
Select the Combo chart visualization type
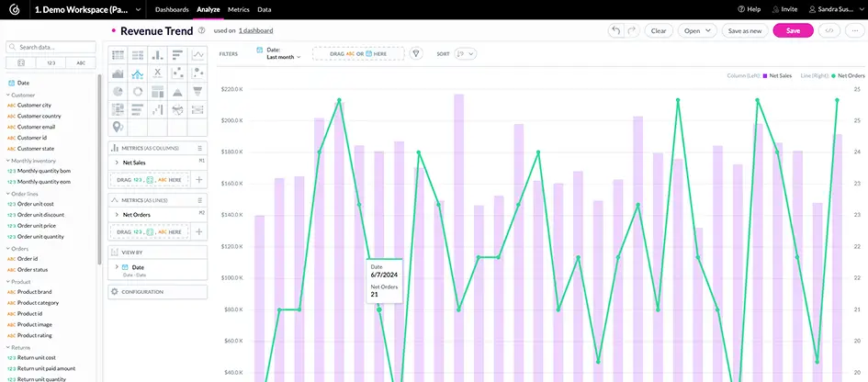pyautogui.click(x=137, y=73)
